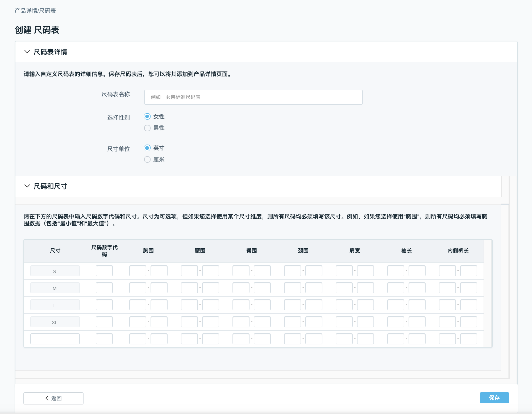The image size is (532, 414).
Task: Collapse the 尺码表详情 section chevron
Action: 27,52
